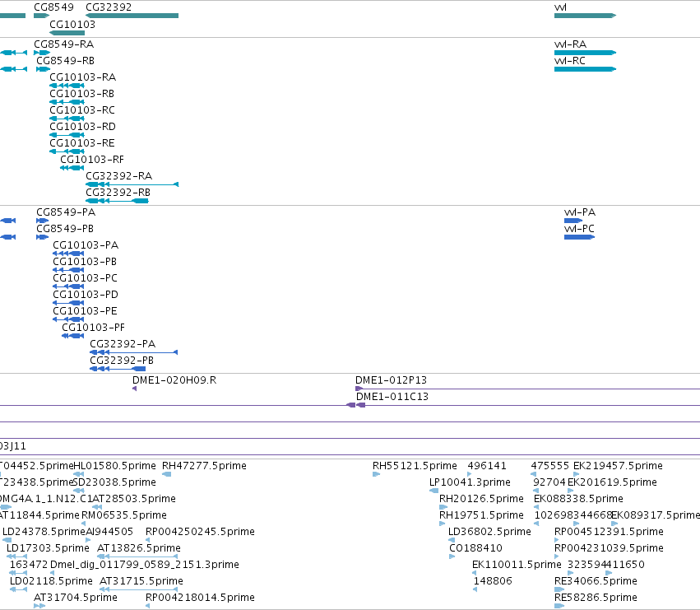The width and height of the screenshot is (700, 610).
Task: Click the LD02118.5prime EST label
Action: point(51,581)
